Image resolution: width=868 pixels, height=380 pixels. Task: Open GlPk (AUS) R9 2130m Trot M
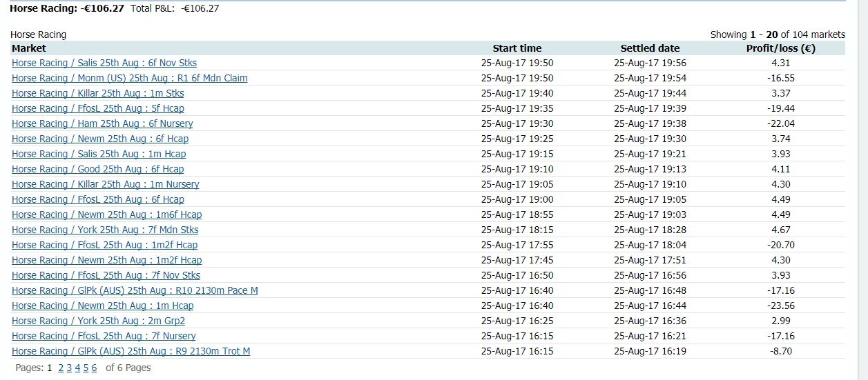pyautogui.click(x=131, y=351)
